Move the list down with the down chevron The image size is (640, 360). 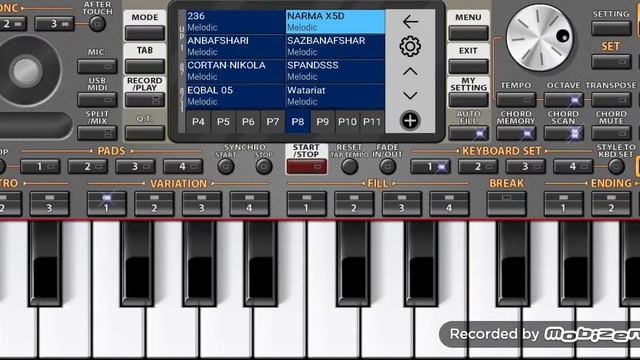pyautogui.click(x=410, y=96)
